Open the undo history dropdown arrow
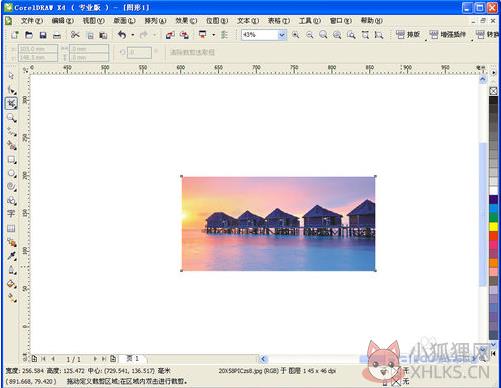The width and height of the screenshot is (501, 388). tap(133, 35)
